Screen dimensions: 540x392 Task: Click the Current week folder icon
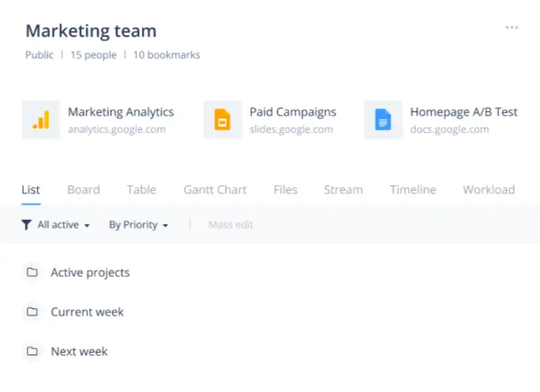pyautogui.click(x=32, y=312)
